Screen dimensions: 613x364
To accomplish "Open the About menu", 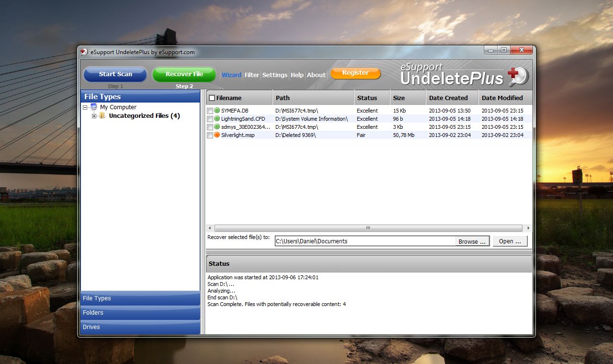I will 316,75.
